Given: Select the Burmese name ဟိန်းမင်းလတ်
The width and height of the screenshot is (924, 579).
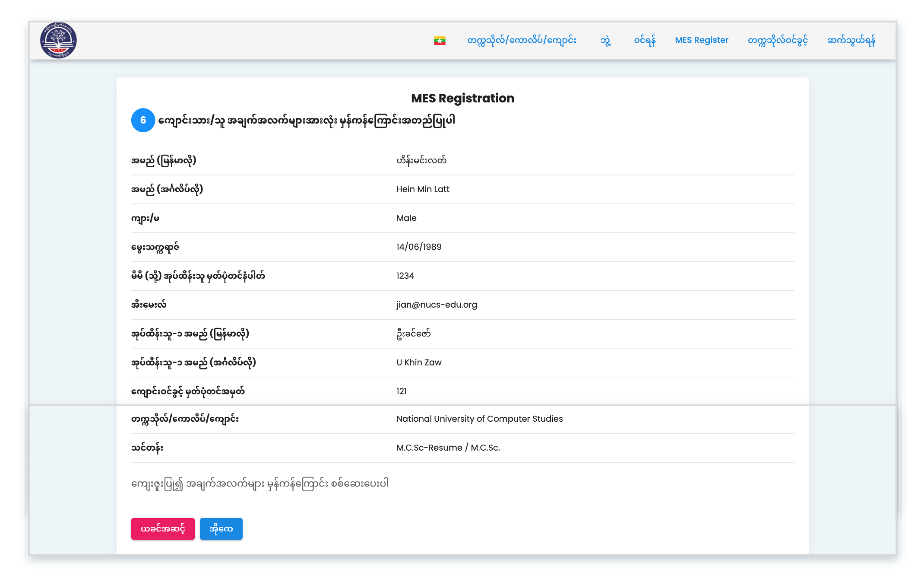Looking at the screenshot, I should [421, 160].
